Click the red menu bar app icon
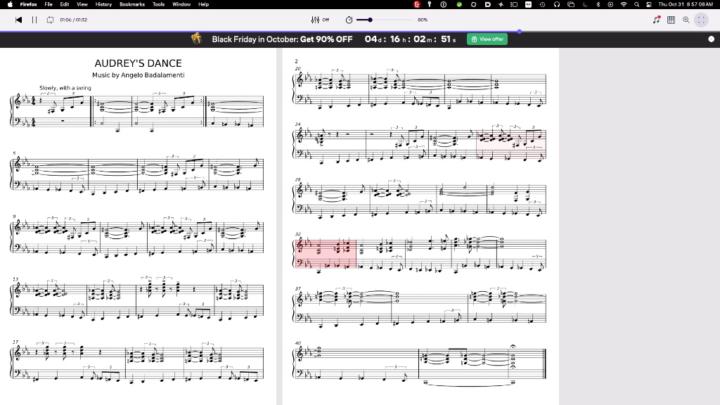 click(x=417, y=4)
